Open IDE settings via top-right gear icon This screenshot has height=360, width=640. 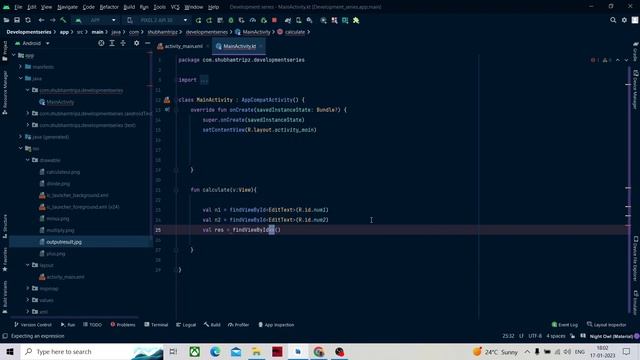click(x=624, y=20)
